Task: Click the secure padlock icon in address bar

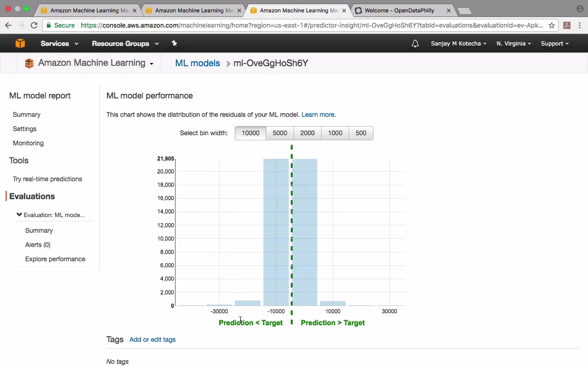Action: [49, 25]
